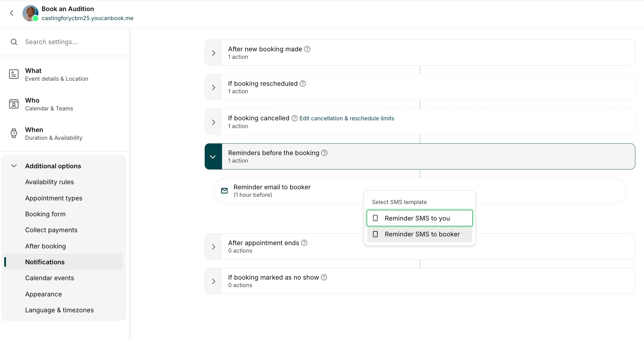Viewport: 644px width, 339px height.
Task: Collapse Reminders before the booking section
Action: pyautogui.click(x=213, y=157)
